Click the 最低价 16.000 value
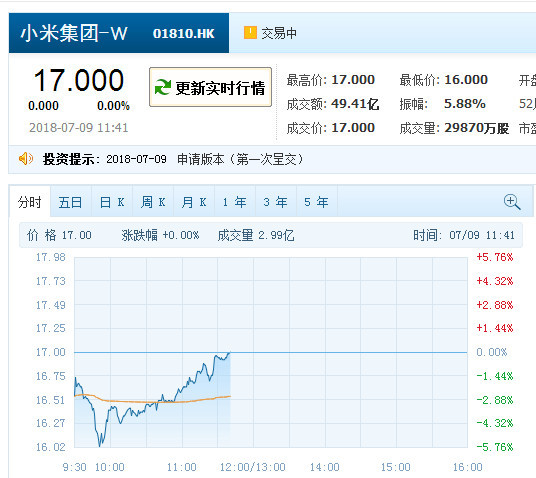This screenshot has height=478, width=536. (466, 80)
